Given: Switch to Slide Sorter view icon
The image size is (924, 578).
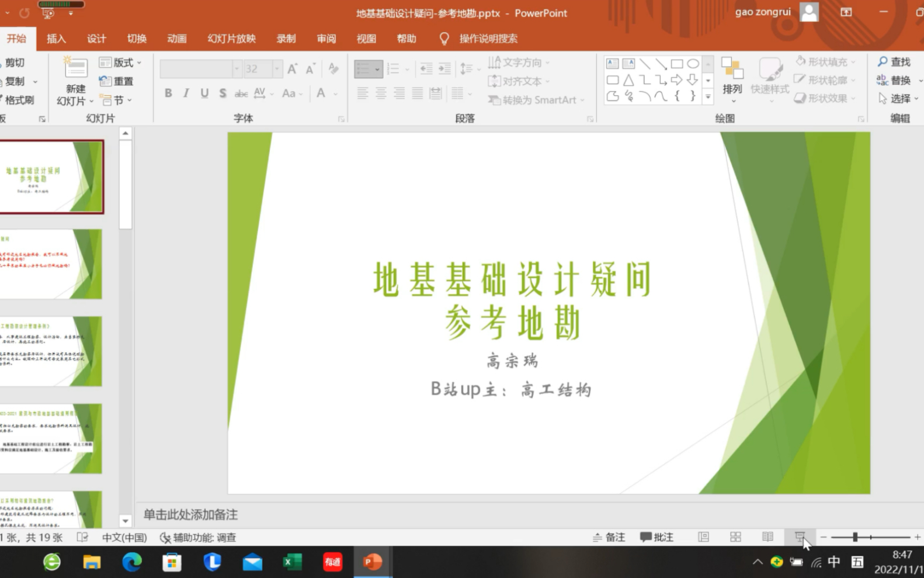Looking at the screenshot, I should point(735,537).
